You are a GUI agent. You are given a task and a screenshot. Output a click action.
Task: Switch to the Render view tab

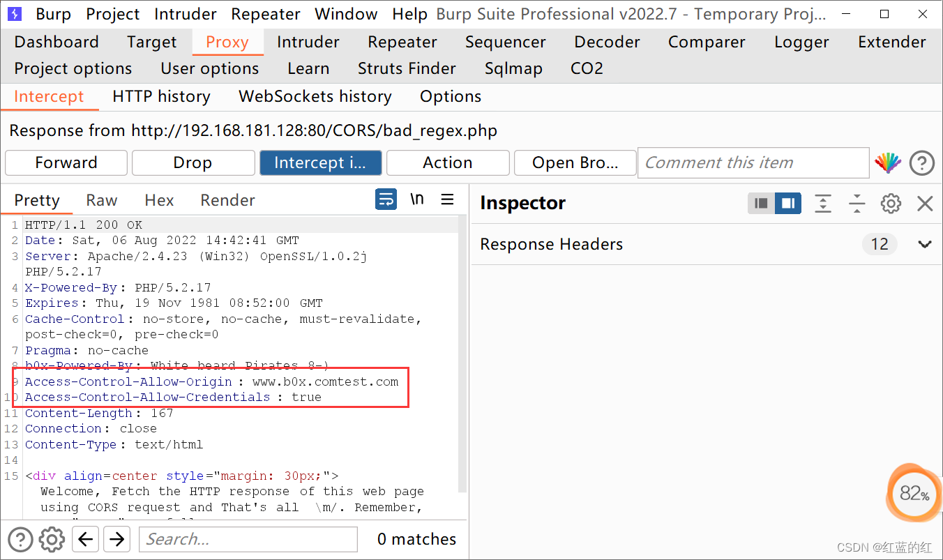228,200
